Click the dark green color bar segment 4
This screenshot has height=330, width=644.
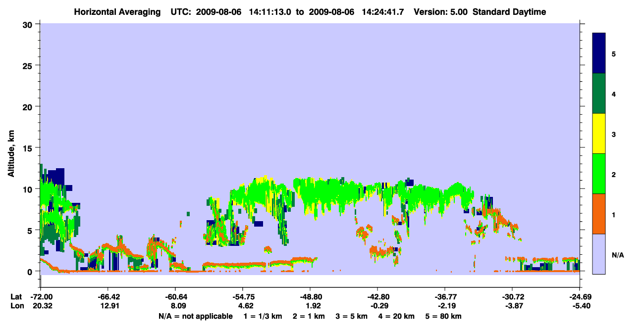pos(599,94)
